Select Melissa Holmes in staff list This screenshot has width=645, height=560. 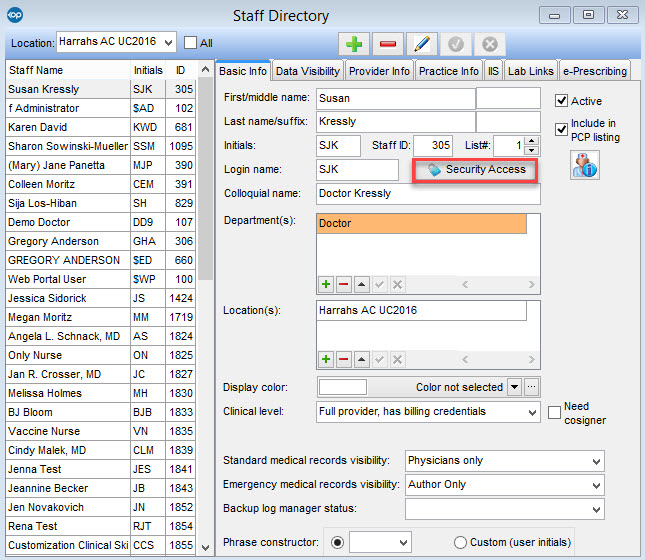[101, 393]
